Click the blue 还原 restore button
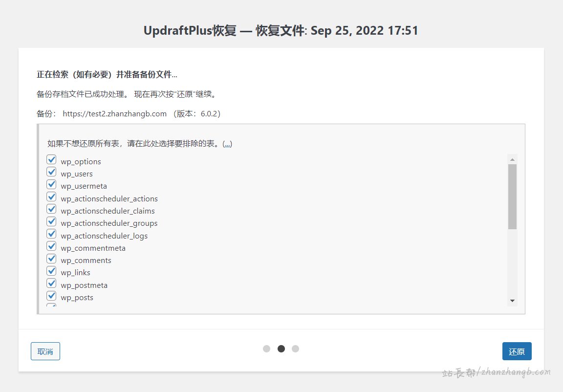The height and width of the screenshot is (392, 563). point(517,351)
